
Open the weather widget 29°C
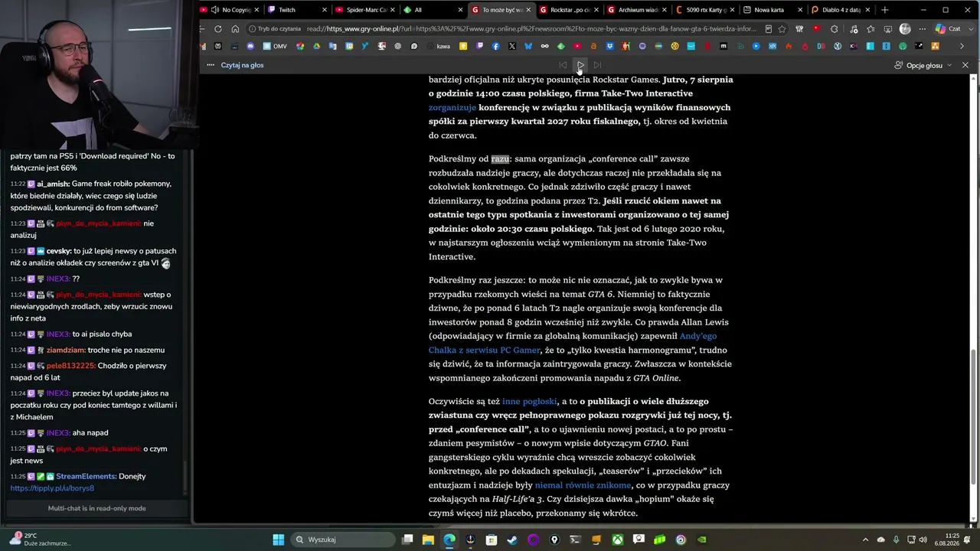click(x=38, y=540)
